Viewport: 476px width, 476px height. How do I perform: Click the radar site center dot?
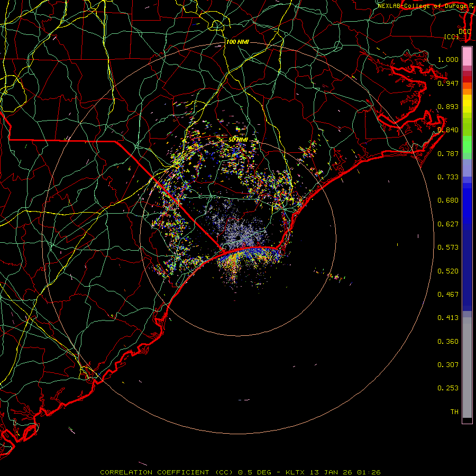[238, 238]
